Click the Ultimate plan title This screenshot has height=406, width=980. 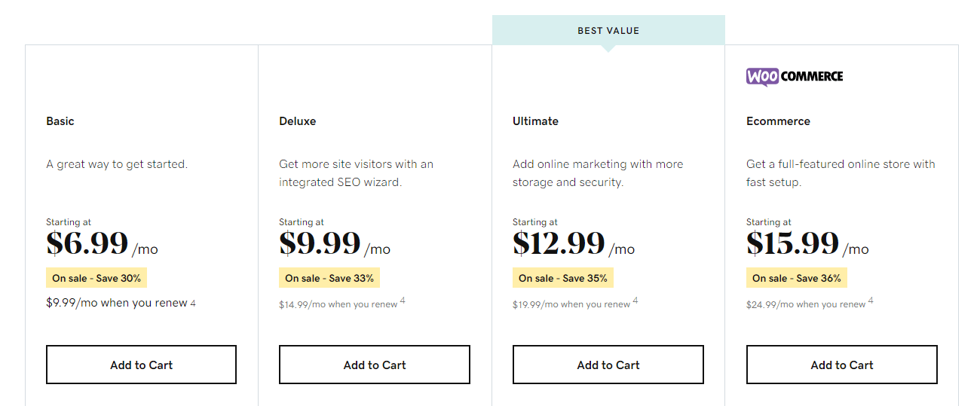pyautogui.click(x=535, y=121)
